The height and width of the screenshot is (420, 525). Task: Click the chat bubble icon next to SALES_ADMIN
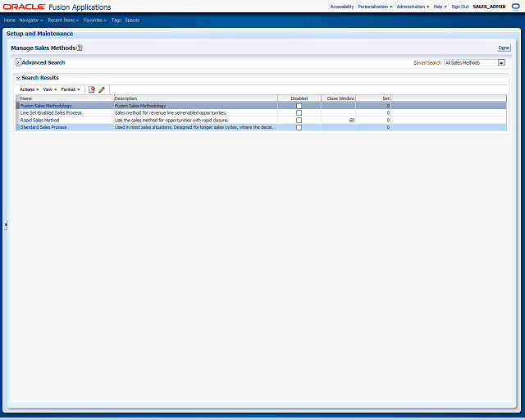click(516, 7)
